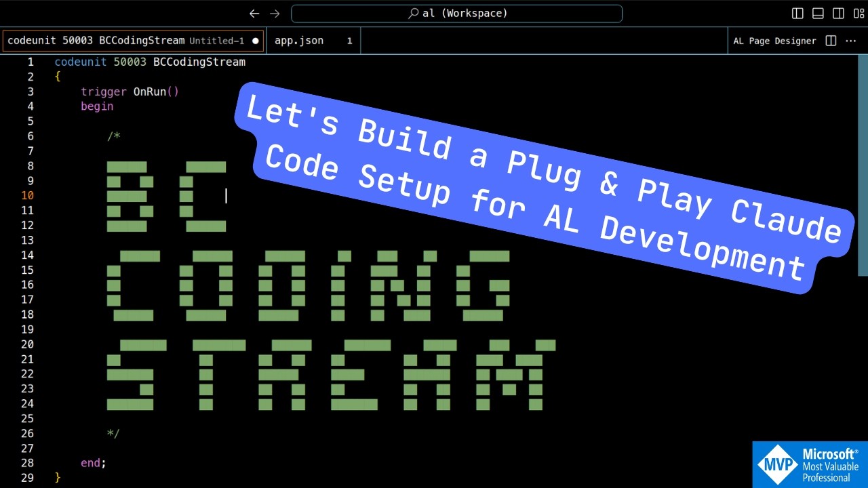
Task: Go back with the left arrow
Action: [x=254, y=14]
